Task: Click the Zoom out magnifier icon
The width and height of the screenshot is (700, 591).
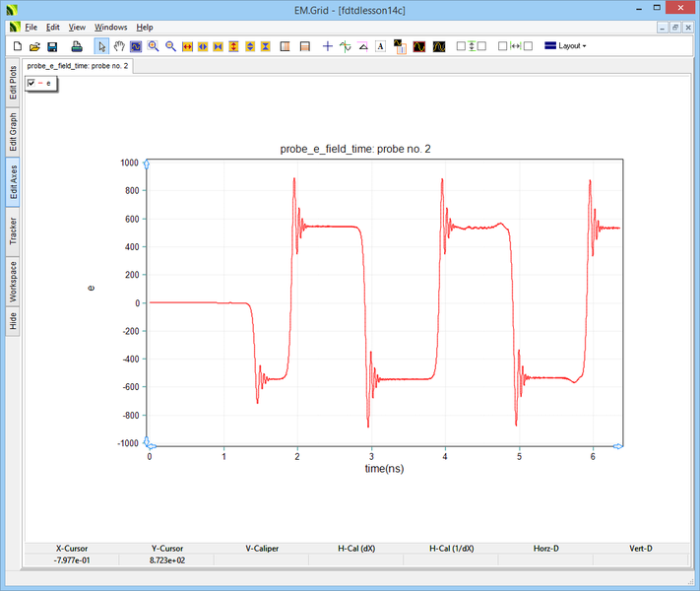Action: [x=170, y=46]
